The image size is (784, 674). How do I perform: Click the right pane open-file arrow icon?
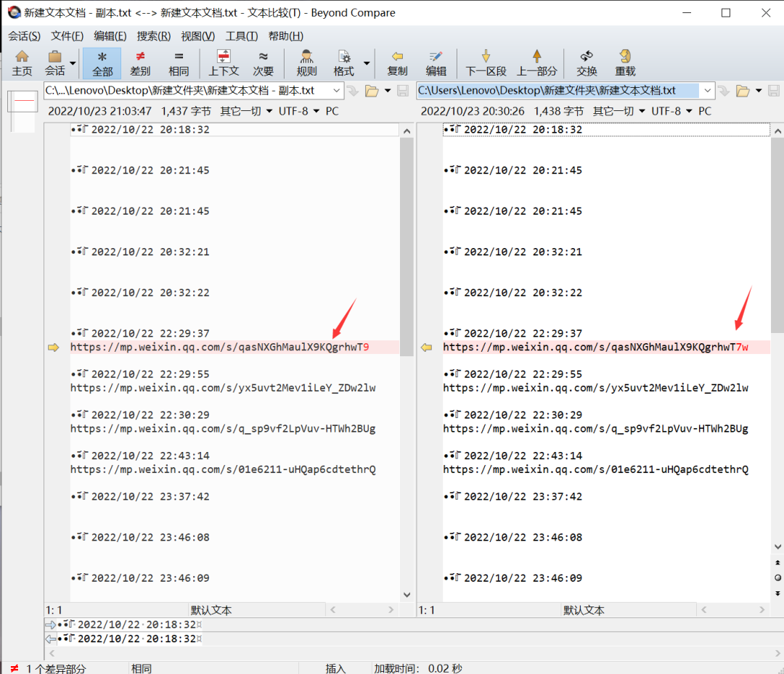724,91
